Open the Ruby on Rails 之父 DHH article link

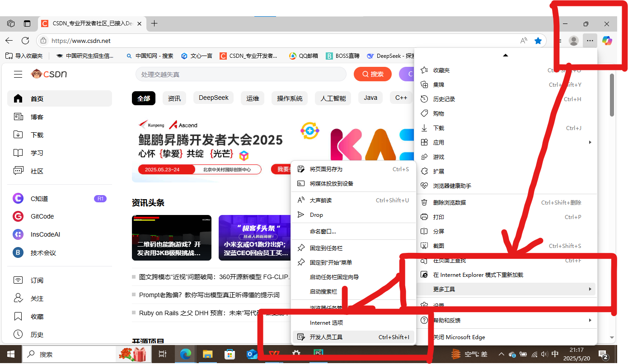(214, 313)
